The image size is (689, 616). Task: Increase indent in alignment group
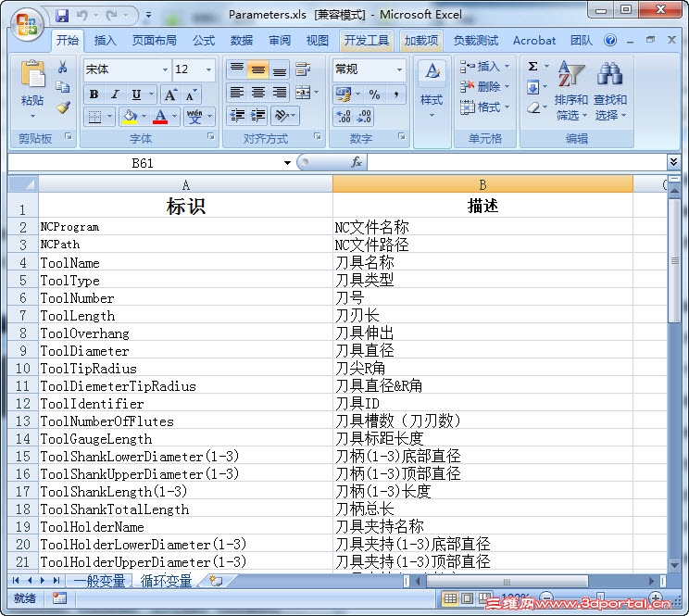(258, 116)
